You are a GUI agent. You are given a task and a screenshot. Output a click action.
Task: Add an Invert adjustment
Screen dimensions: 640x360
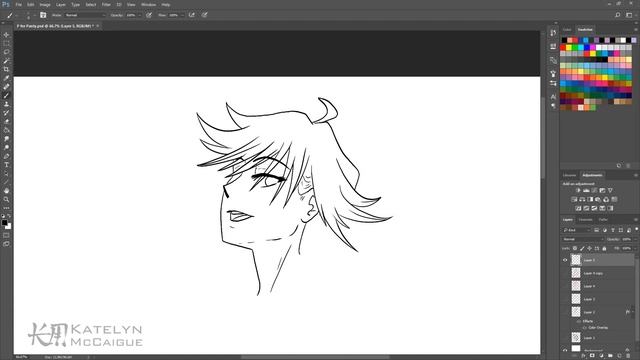[578, 209]
